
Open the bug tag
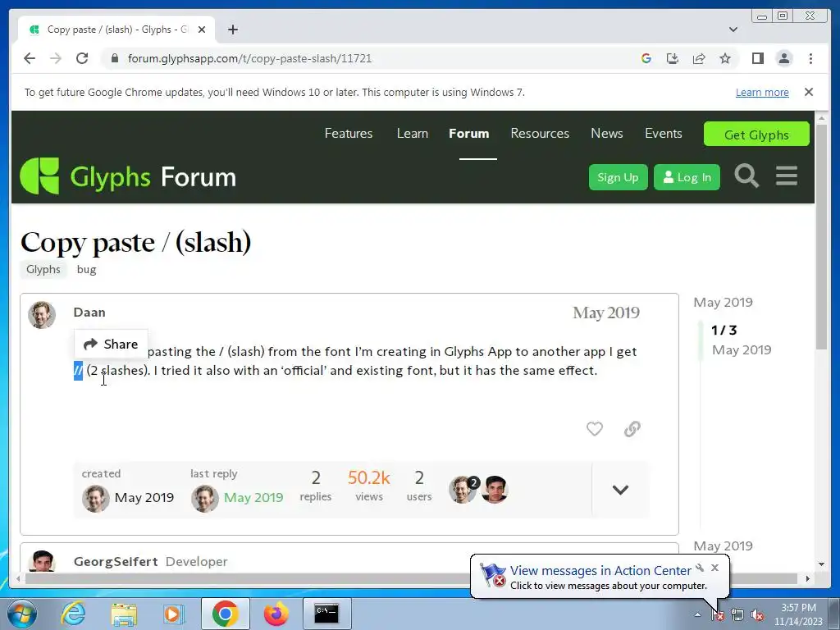(x=86, y=269)
